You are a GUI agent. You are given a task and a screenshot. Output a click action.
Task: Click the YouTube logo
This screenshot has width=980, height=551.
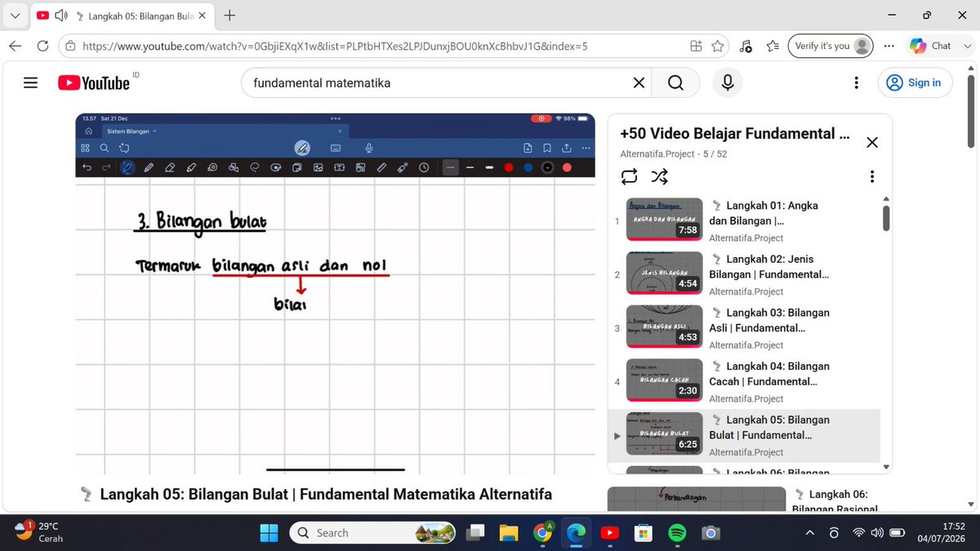pyautogui.click(x=95, y=82)
